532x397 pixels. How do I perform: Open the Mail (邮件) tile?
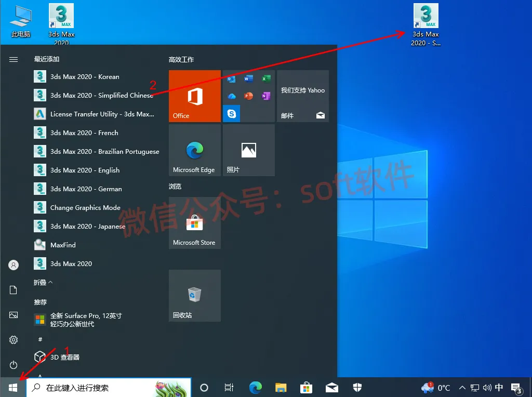(x=303, y=96)
